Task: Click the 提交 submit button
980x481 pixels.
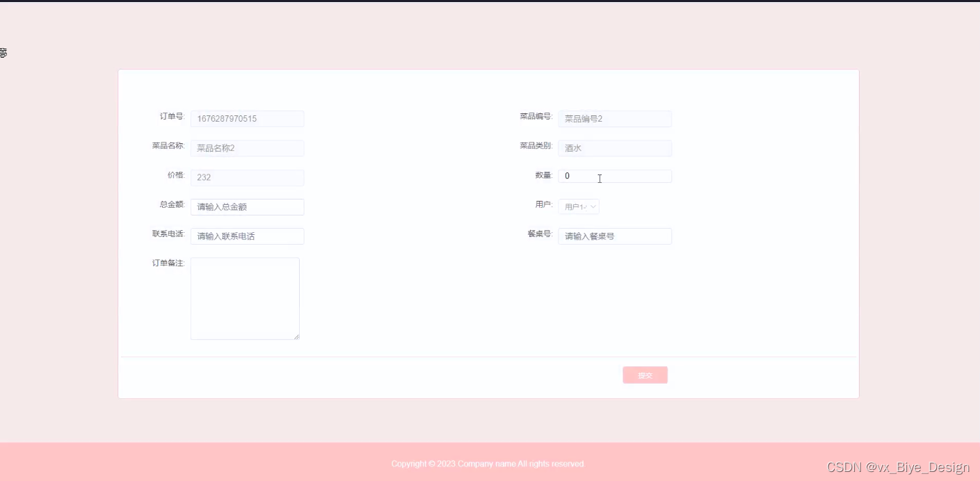Action: coord(645,375)
